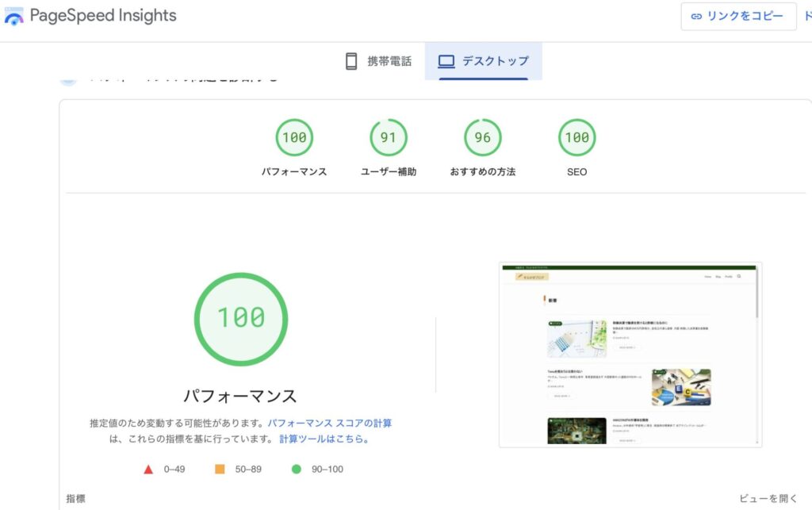
Task: Follow the 計算ツールはこちら link
Action: pyautogui.click(x=324, y=439)
